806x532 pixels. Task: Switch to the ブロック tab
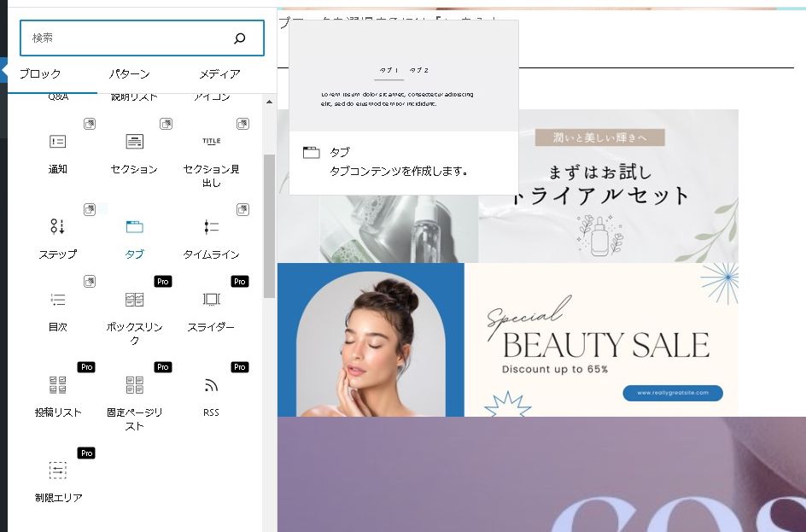[40, 74]
